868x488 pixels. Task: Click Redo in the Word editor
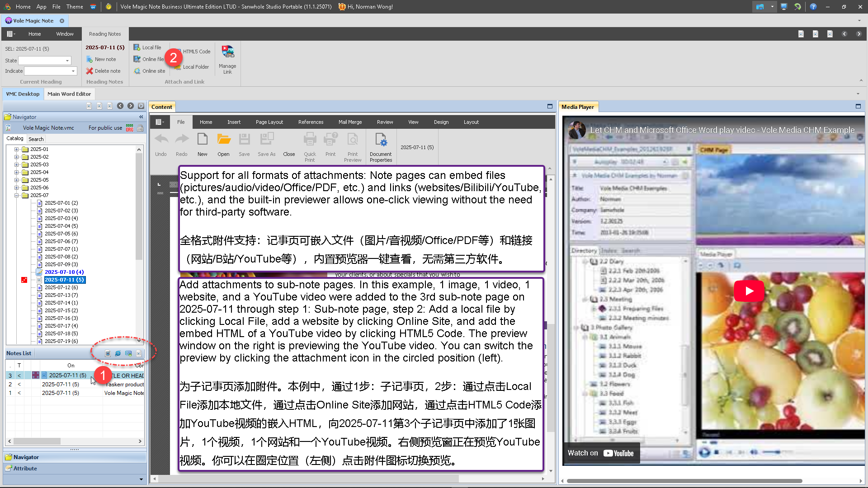[x=182, y=145]
